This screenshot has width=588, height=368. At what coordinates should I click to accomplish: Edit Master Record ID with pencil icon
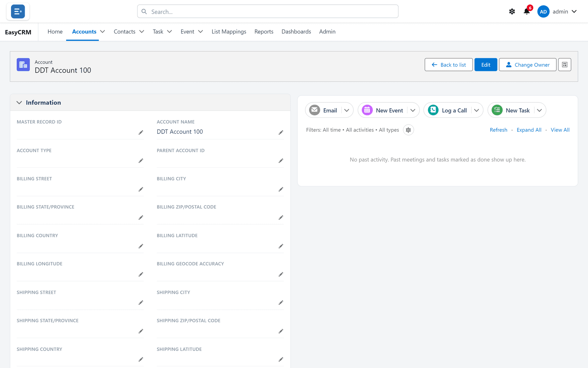pos(141,132)
